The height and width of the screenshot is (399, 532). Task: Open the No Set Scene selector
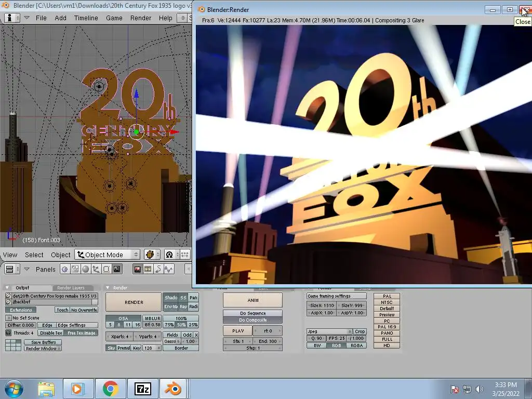pyautogui.click(x=8, y=318)
